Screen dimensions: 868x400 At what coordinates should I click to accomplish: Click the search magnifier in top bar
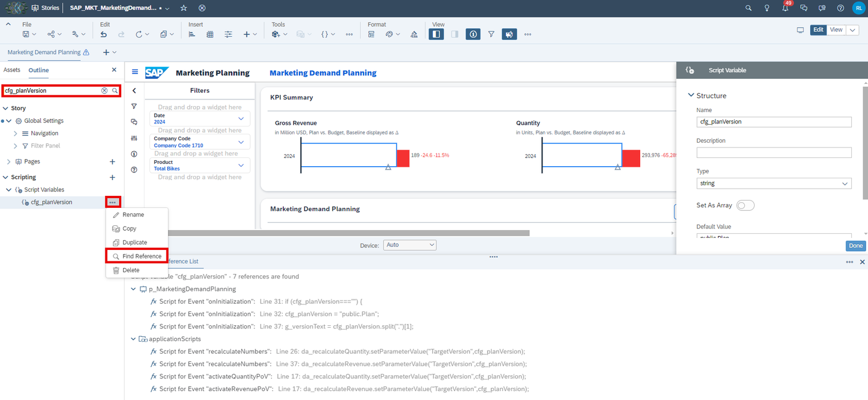tap(749, 8)
